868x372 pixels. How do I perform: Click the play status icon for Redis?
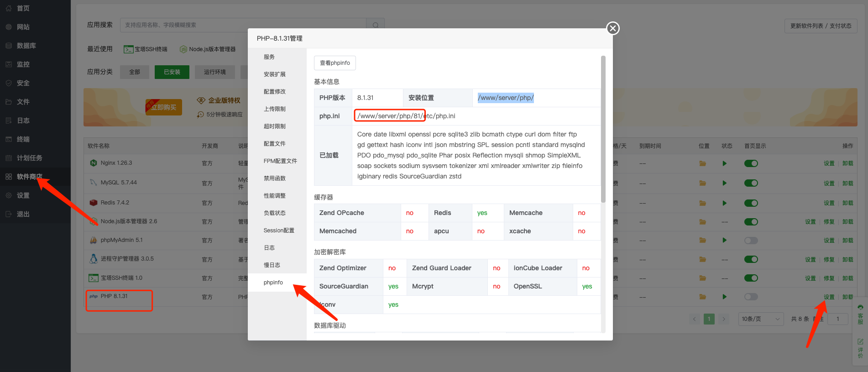click(x=724, y=203)
